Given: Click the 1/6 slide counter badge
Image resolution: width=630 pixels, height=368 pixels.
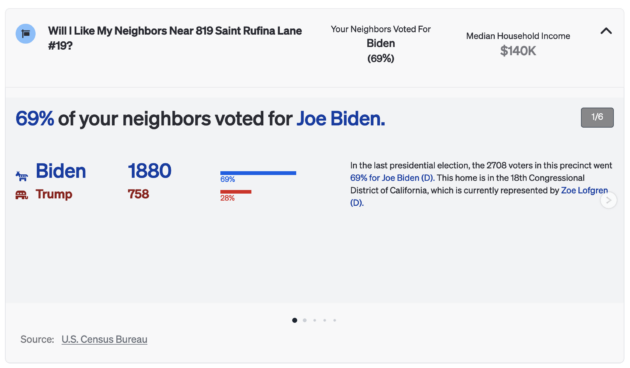Looking at the screenshot, I should (597, 117).
